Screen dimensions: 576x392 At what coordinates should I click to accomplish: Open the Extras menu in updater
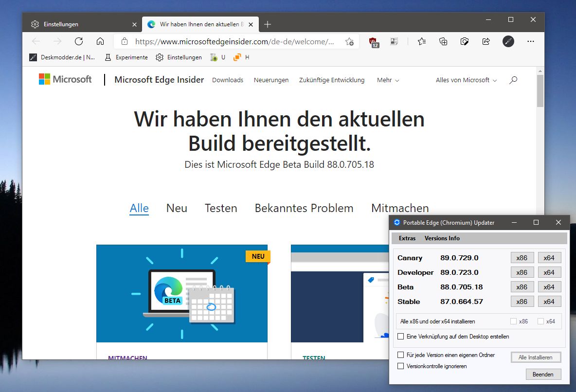click(x=407, y=238)
